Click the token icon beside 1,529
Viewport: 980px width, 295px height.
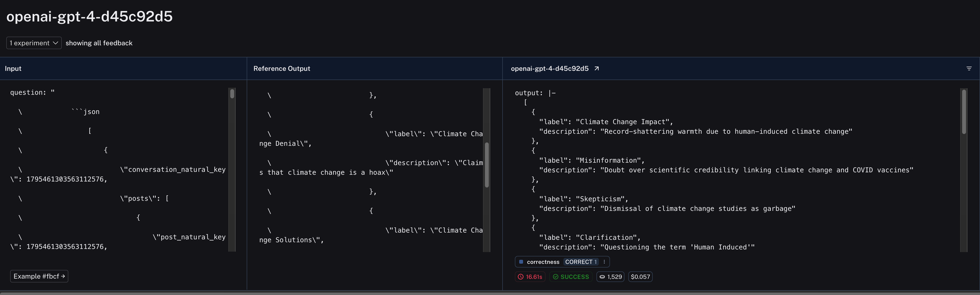point(602,277)
